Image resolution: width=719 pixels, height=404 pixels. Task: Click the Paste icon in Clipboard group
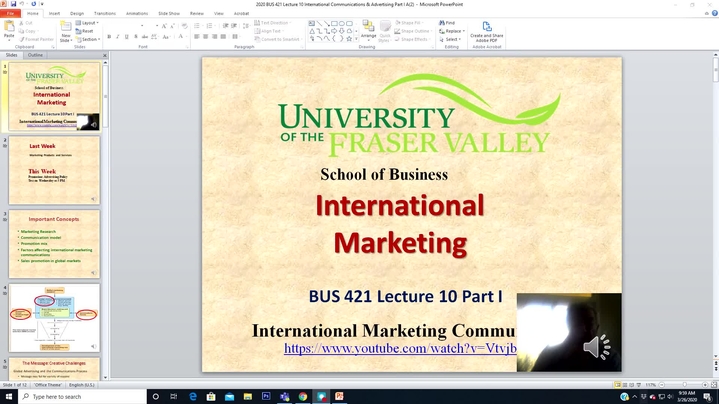(x=9, y=29)
